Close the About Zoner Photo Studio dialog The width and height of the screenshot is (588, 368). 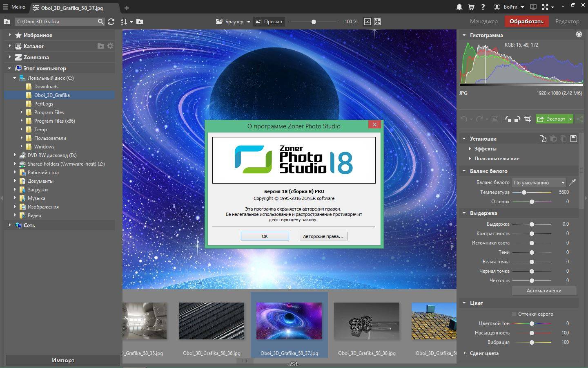click(375, 125)
